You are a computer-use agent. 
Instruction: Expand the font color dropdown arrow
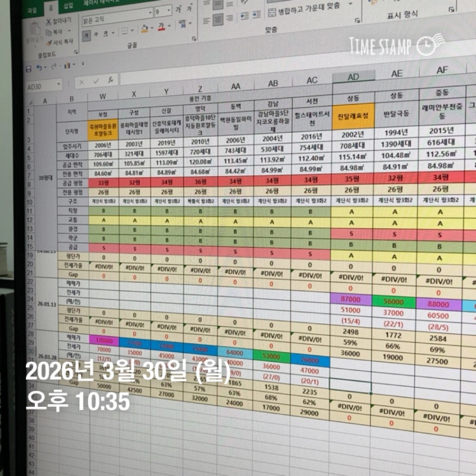[x=169, y=26]
